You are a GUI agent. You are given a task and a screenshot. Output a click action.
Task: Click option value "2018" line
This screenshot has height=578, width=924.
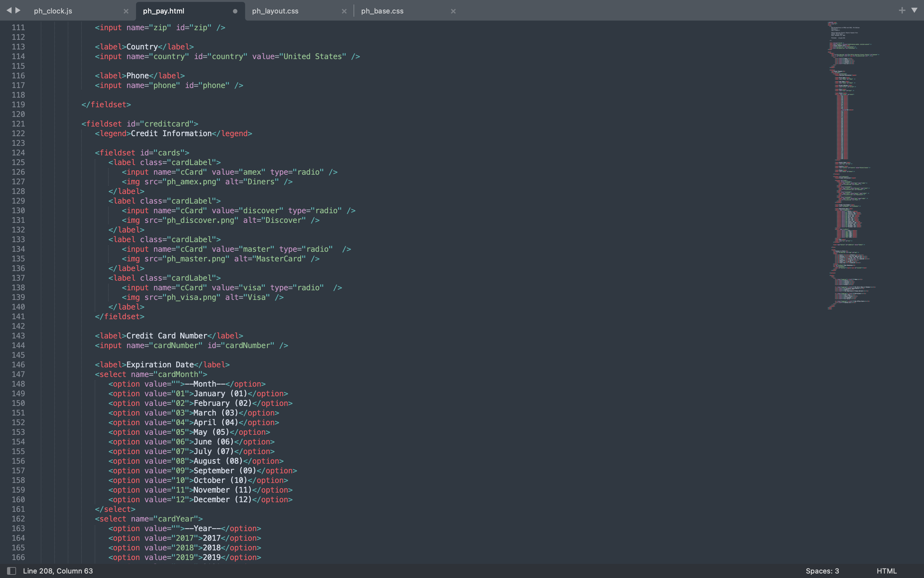[x=185, y=548]
